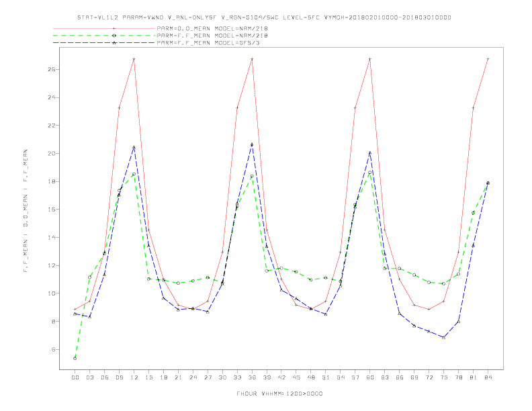Click x-axis tick label 42
The width and height of the screenshot is (532, 411).
point(281,377)
